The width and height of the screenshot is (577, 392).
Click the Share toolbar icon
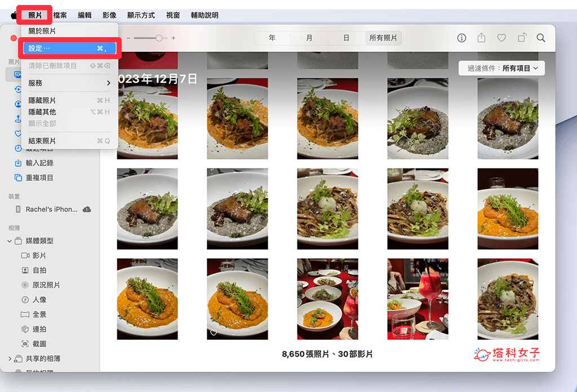point(481,38)
